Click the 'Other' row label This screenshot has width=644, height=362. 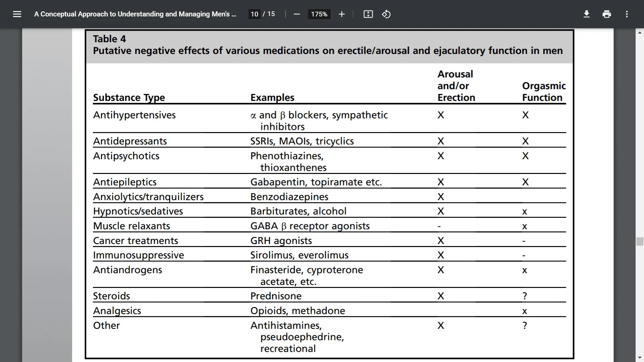tap(106, 325)
